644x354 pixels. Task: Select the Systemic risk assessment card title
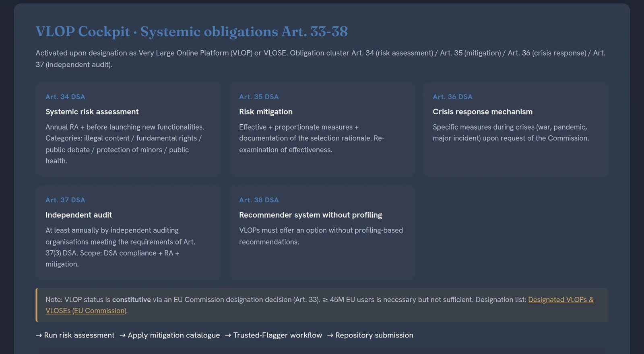[x=92, y=112]
